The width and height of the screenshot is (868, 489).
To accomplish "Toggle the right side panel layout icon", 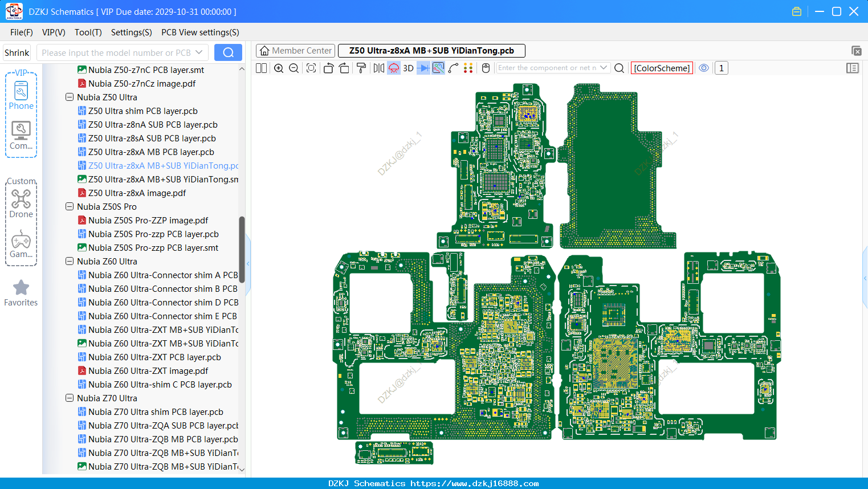I will [x=853, y=68].
